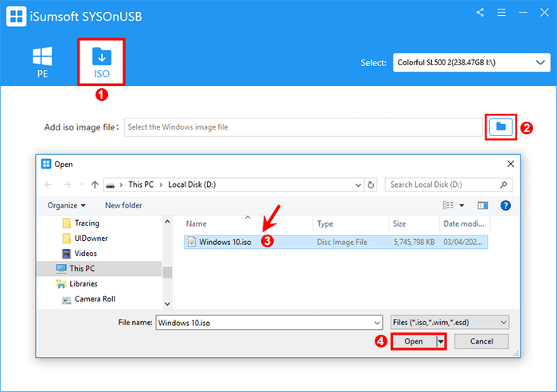Image resolution: width=557 pixels, height=392 pixels.
Task: Click the search magnifier icon
Action: tap(504, 184)
